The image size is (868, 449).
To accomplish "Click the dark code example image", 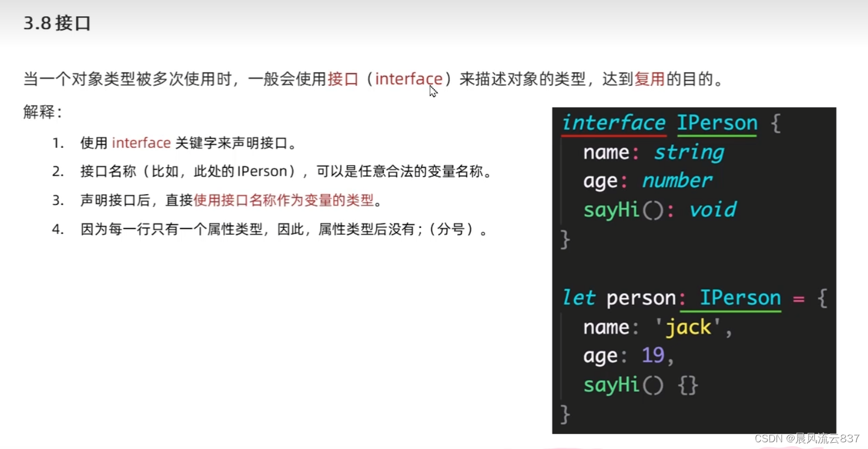I will coord(694,271).
